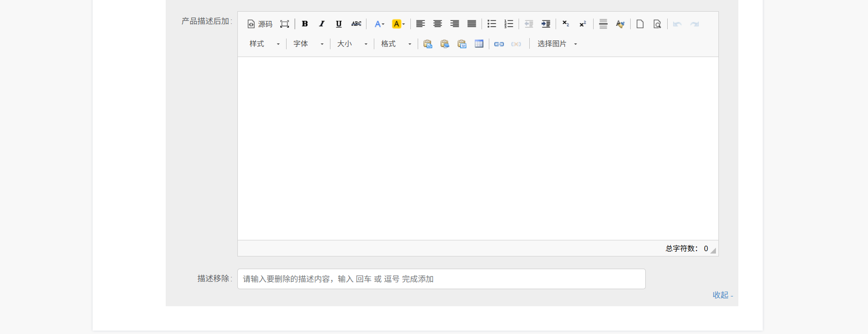This screenshot has width=868, height=334.
Task: Toggle bold formatting in editor toolbar
Action: pyautogui.click(x=305, y=24)
